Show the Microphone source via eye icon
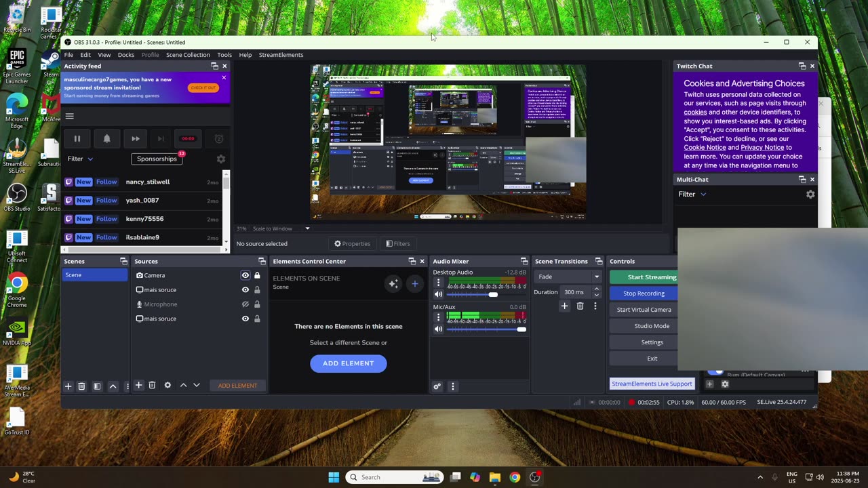Viewport: 868px width, 488px height. pyautogui.click(x=245, y=304)
